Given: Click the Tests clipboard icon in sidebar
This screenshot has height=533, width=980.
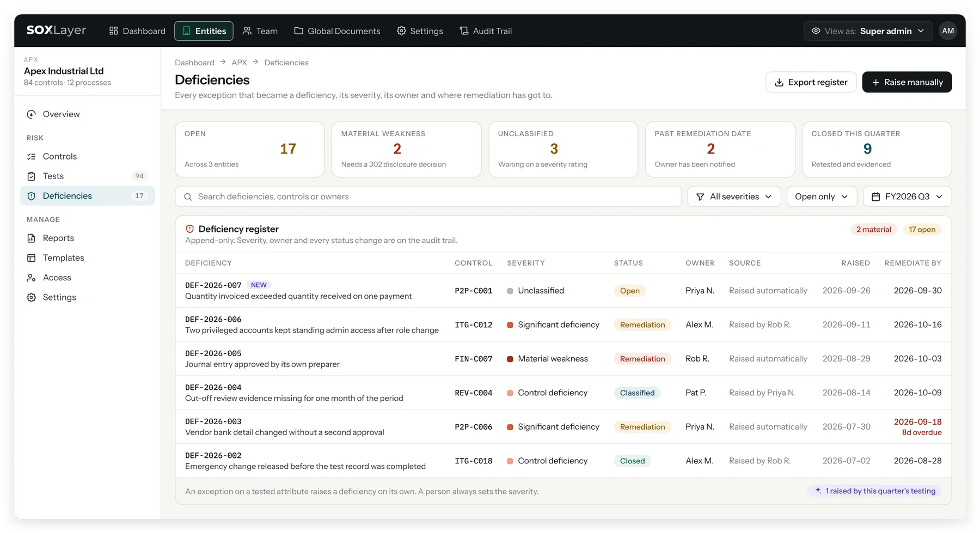Looking at the screenshot, I should [32, 176].
